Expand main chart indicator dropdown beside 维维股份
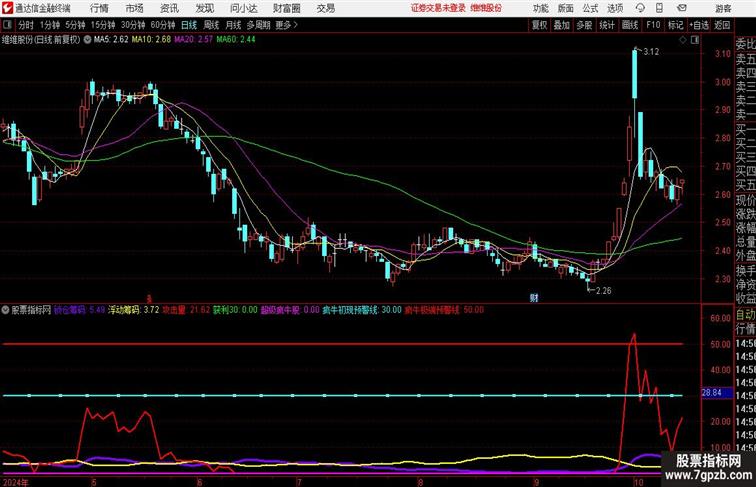Viewport: 756px width, 487px height. pyautogui.click(x=87, y=40)
